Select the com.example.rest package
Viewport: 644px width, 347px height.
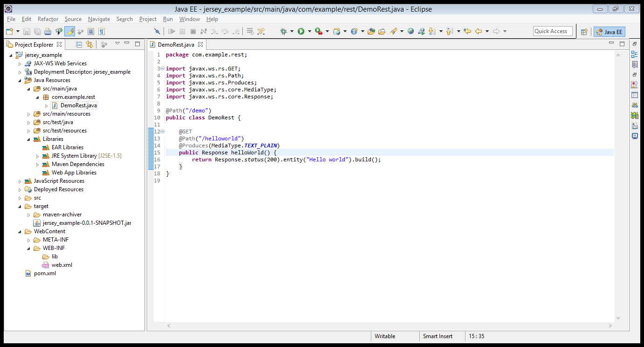(x=73, y=97)
